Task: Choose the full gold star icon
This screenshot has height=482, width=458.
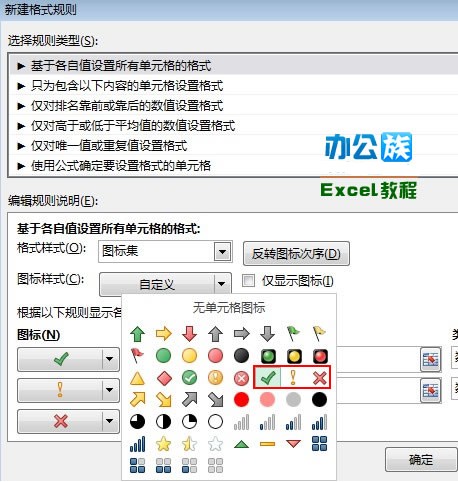Action: coord(163,444)
